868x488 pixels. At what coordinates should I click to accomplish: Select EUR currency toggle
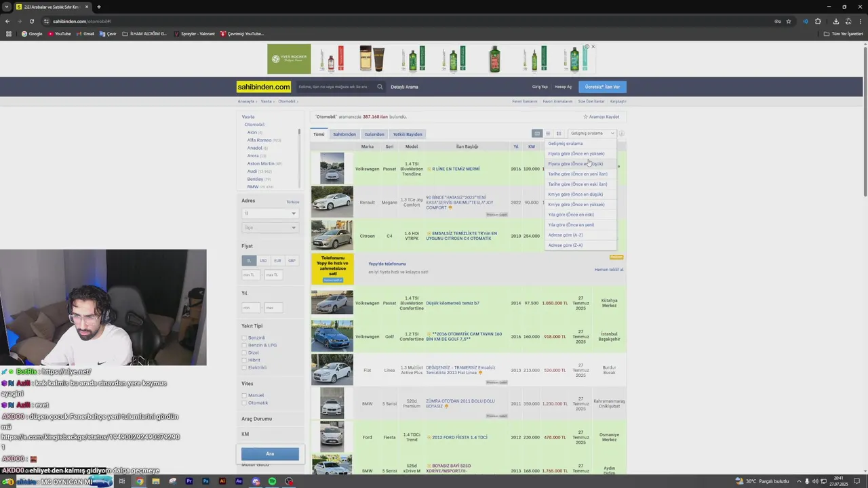pos(277,261)
